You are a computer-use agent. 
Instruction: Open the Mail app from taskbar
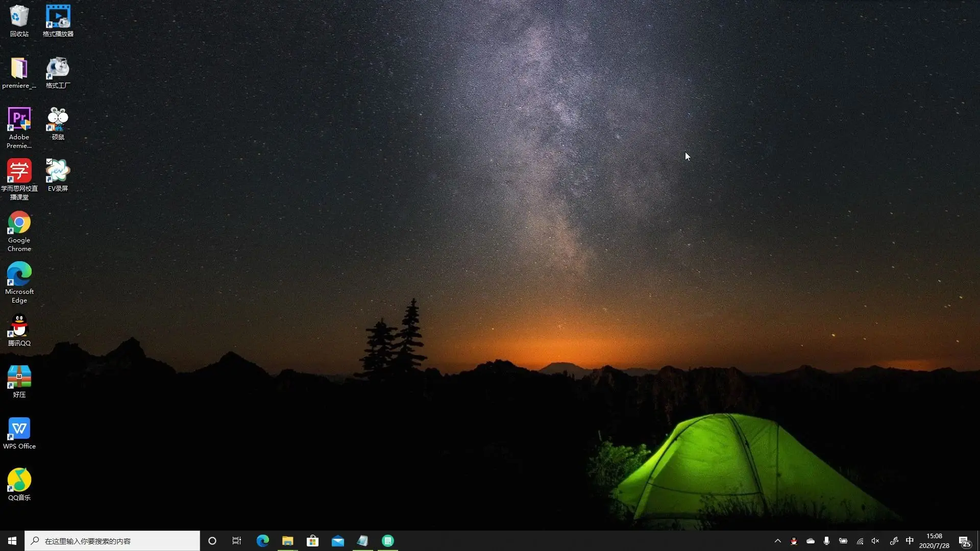pyautogui.click(x=337, y=541)
